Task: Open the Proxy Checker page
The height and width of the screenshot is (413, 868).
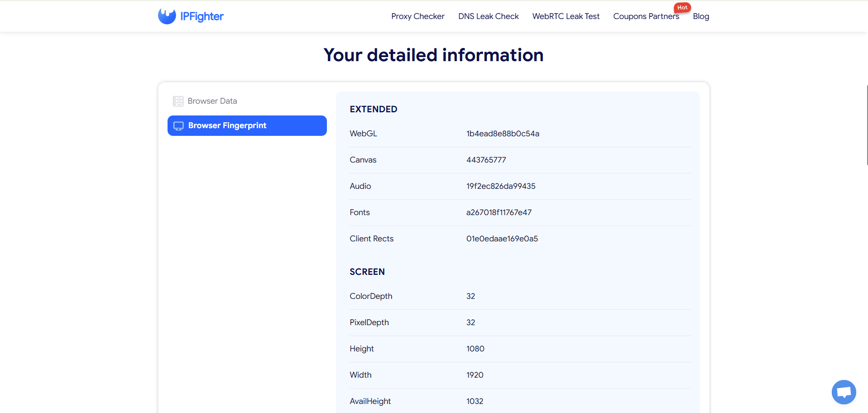Action: (417, 16)
